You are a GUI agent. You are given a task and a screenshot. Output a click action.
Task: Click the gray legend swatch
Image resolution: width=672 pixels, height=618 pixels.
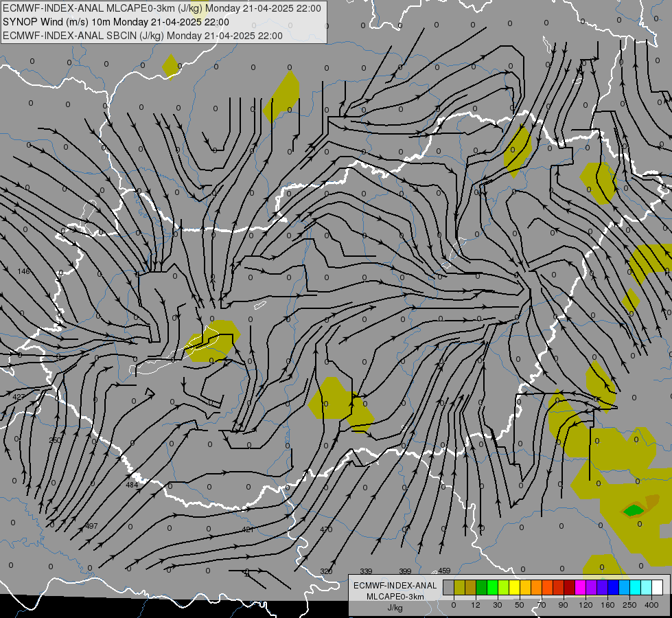pyautogui.click(x=449, y=587)
